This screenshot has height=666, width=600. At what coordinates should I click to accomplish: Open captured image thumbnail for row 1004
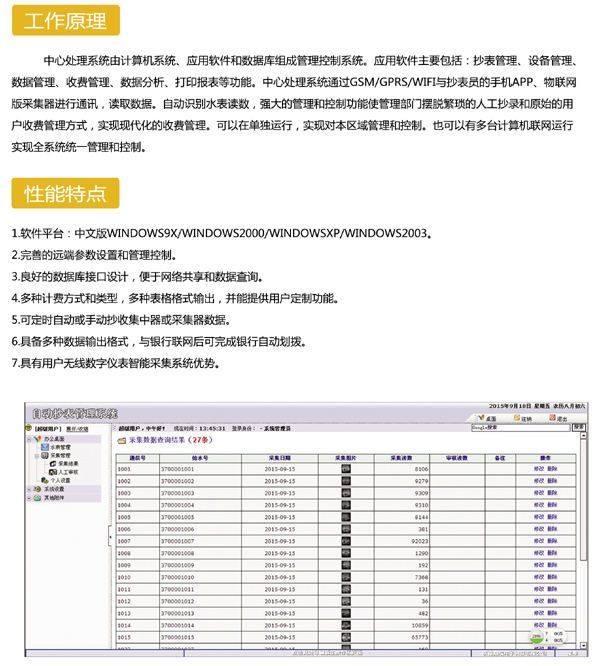[346, 505]
